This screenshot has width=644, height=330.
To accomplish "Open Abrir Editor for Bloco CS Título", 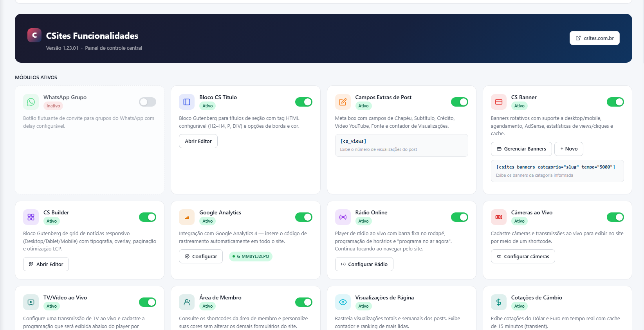I will [x=198, y=141].
